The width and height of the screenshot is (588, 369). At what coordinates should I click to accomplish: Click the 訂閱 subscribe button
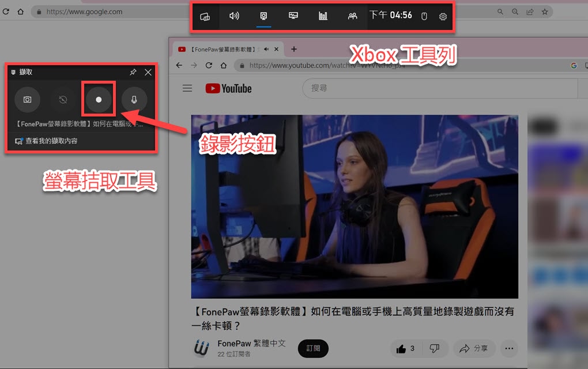click(x=313, y=348)
